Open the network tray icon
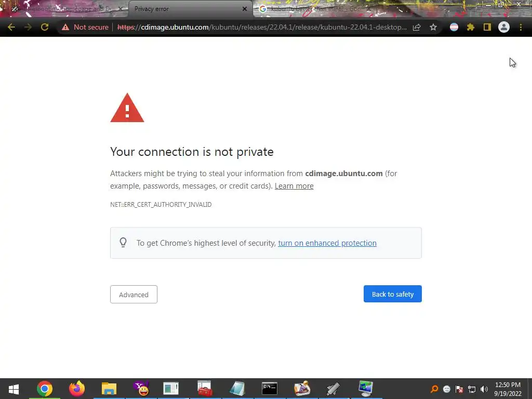532x399 pixels. pyautogui.click(x=472, y=389)
